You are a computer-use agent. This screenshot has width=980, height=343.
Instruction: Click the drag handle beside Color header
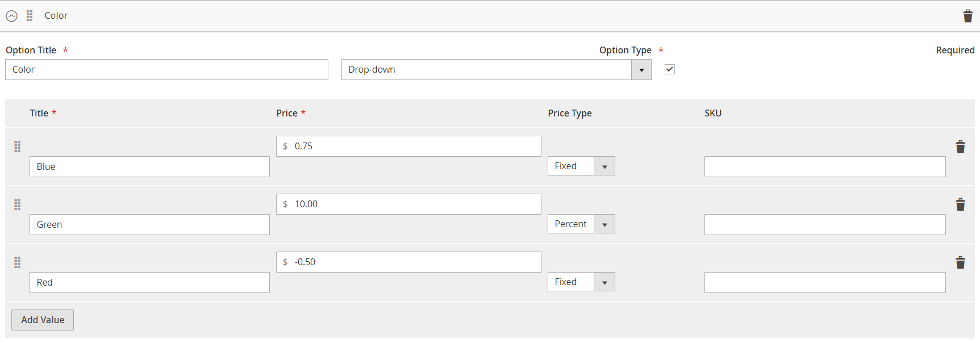click(30, 16)
